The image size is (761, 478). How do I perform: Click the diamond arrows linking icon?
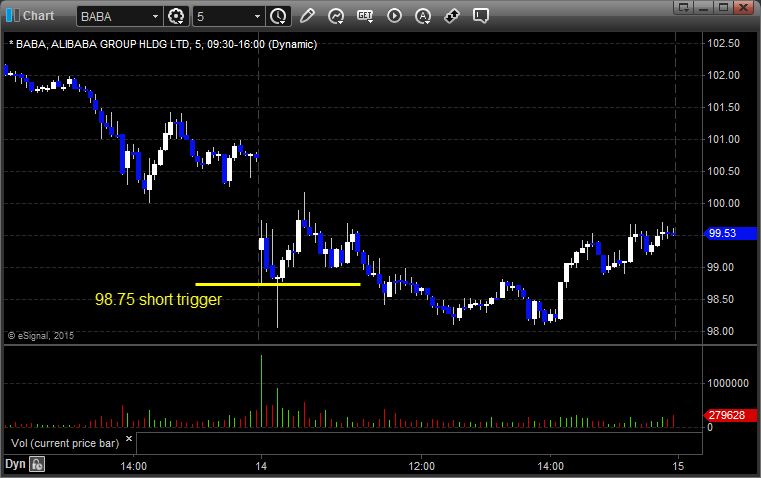[452, 16]
